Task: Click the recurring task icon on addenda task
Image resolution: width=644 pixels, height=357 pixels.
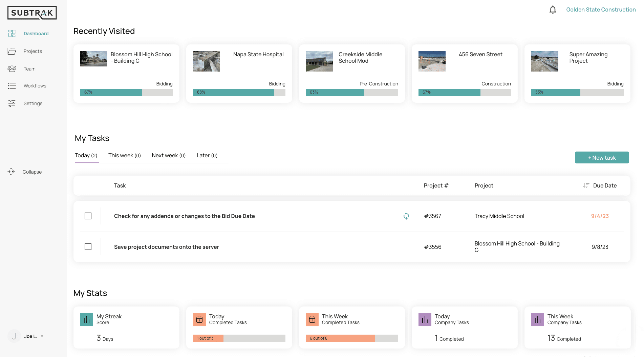Action: (406, 216)
